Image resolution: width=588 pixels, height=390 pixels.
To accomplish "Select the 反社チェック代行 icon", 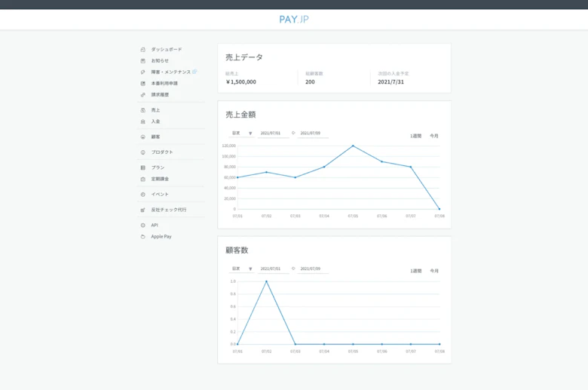I will pyautogui.click(x=143, y=210).
